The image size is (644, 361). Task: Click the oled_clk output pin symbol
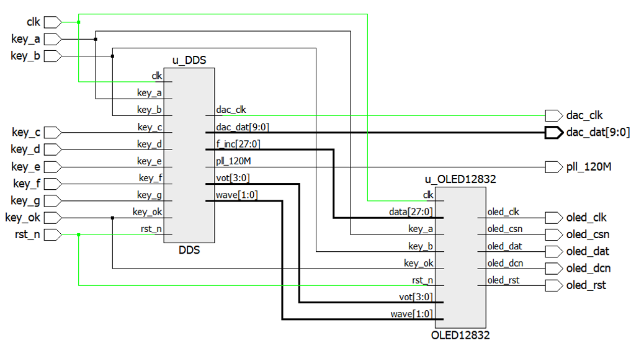click(553, 218)
